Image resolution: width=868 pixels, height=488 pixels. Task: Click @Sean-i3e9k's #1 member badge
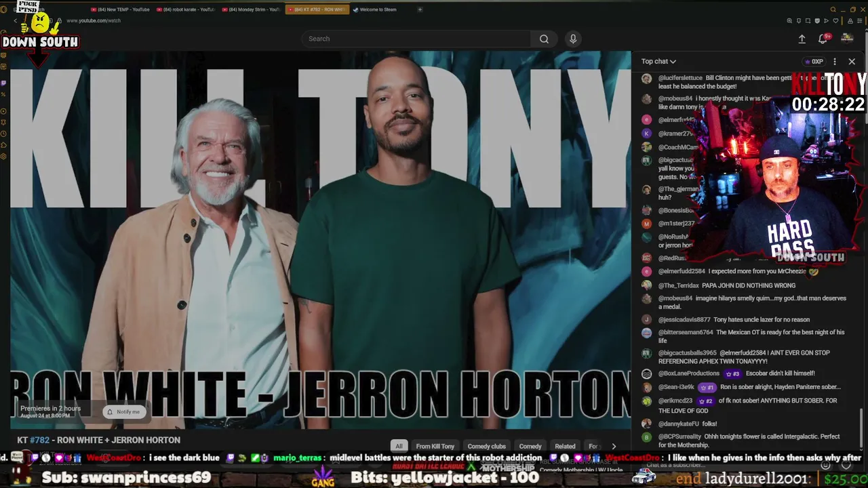707,388
